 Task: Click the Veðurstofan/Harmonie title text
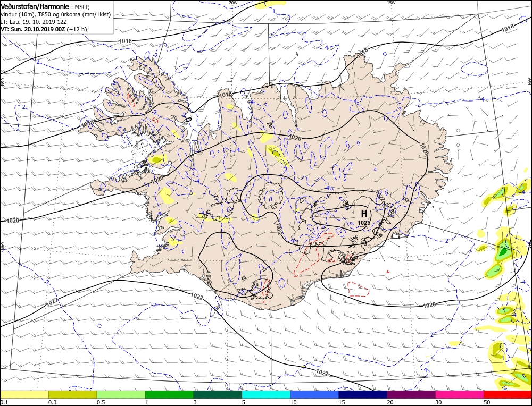point(36,7)
